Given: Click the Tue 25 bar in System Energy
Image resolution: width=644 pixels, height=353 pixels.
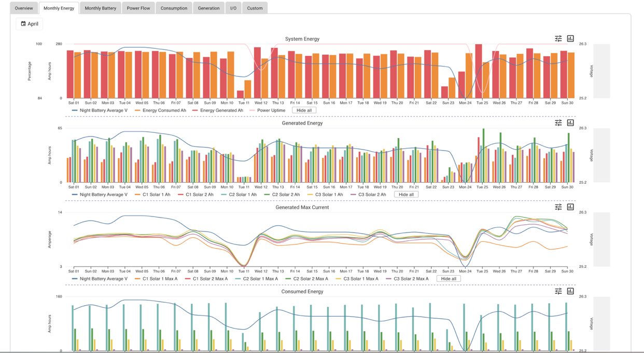Looking at the screenshot, I should click(479, 72).
